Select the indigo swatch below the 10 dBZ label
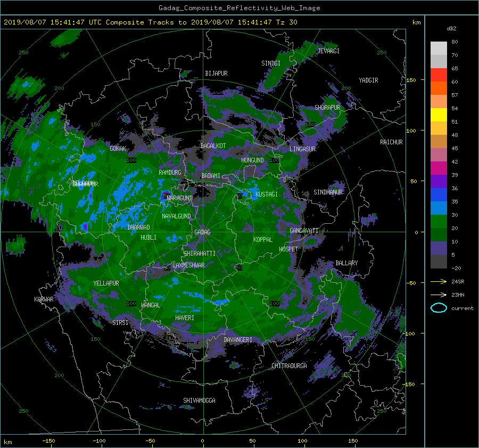Image resolution: width=479 pixels, height=448 pixels. (x=439, y=248)
